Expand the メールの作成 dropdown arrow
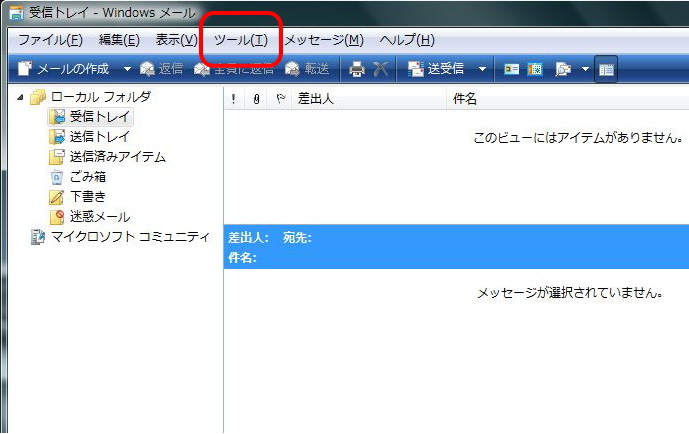 [127, 69]
